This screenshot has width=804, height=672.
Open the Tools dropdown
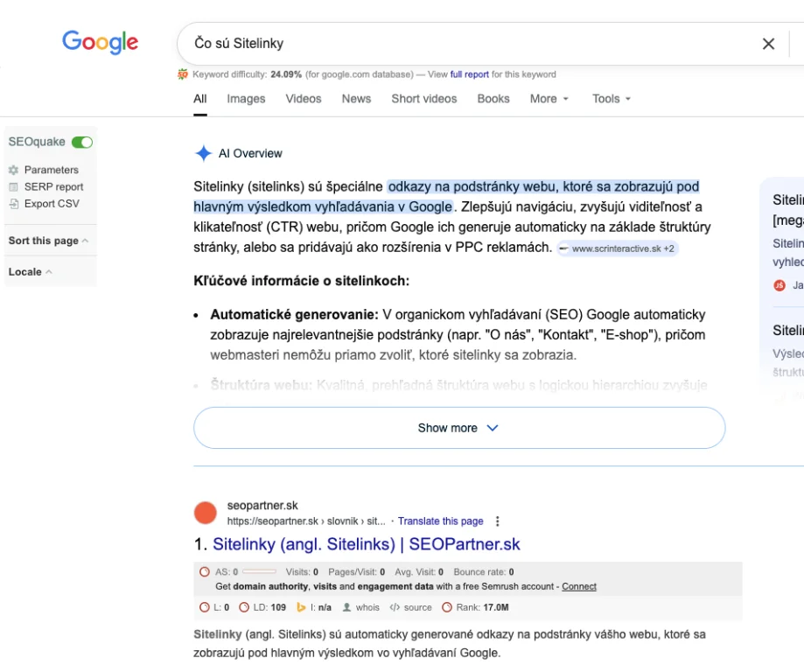pos(611,99)
